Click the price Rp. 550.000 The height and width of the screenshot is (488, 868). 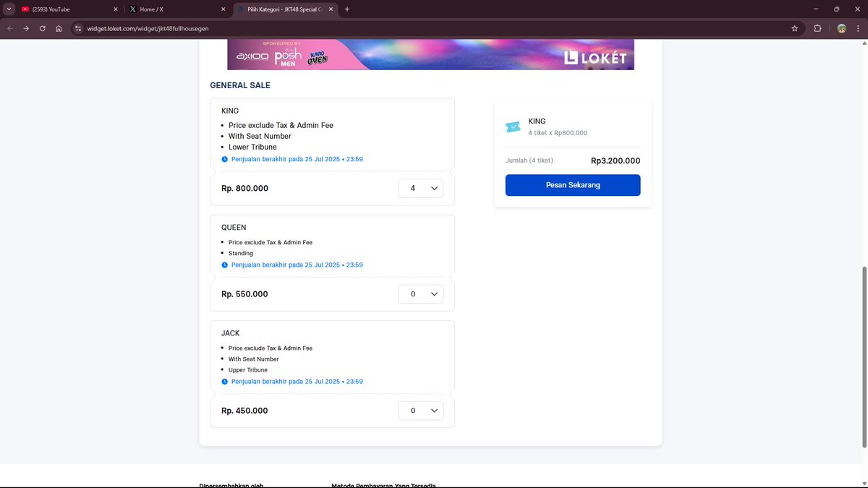pos(244,294)
